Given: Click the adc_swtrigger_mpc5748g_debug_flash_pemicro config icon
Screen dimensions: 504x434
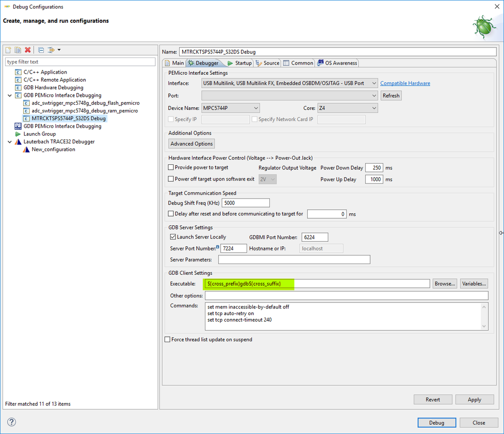Looking at the screenshot, I should coord(26,103).
